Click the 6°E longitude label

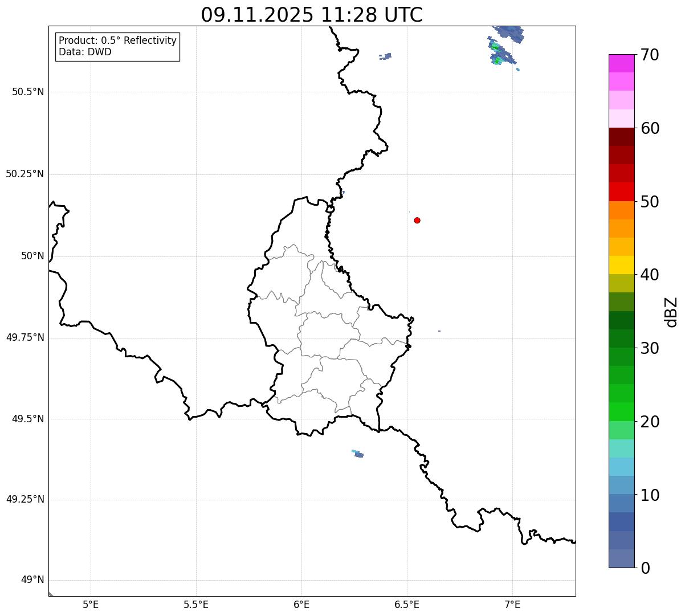coord(301,604)
